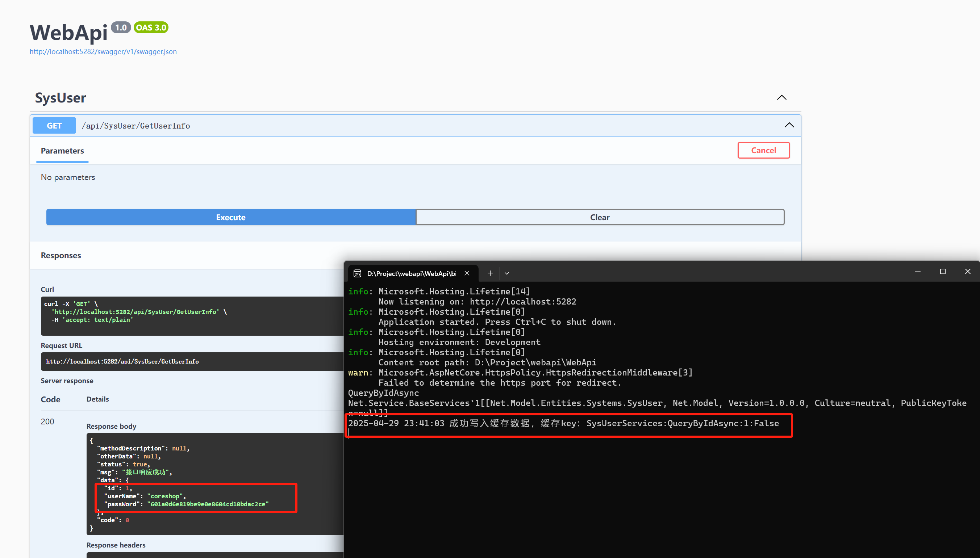Select the D:\Project\webapi\WebApi terminal tab

(412, 273)
